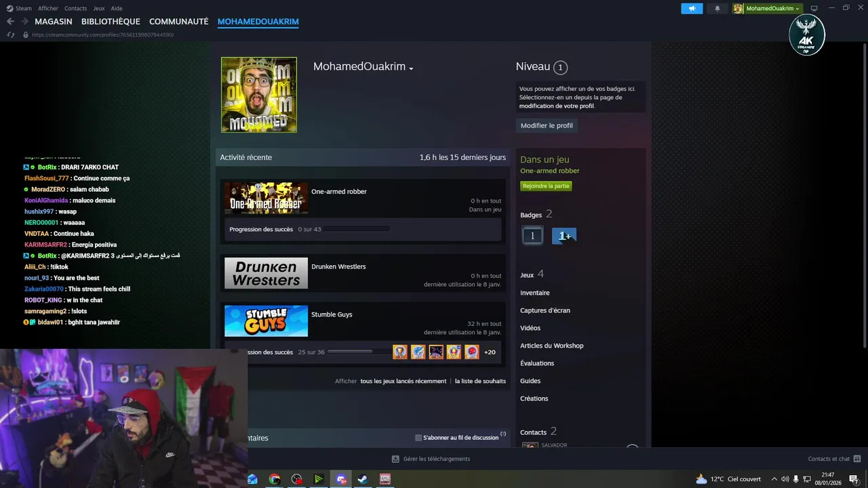Click the padlock icon beside the URL
Screen dimensions: 868x488
pos(25,35)
